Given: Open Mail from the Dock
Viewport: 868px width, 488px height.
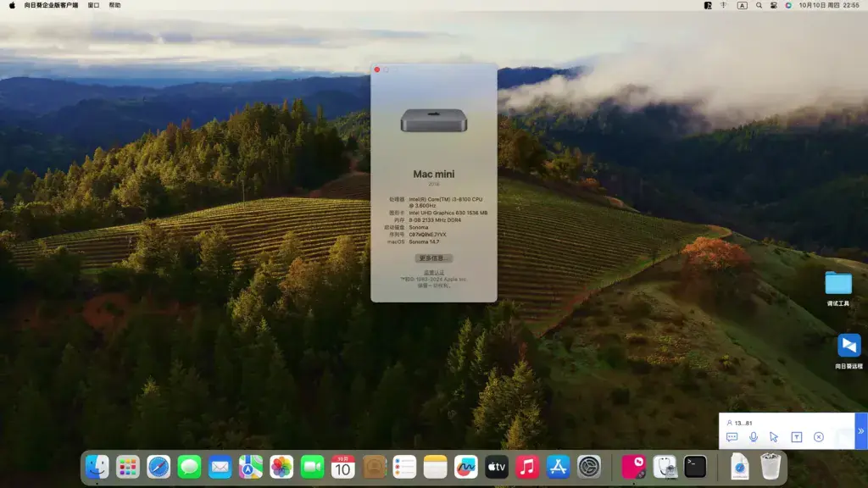Looking at the screenshot, I should coord(220,467).
